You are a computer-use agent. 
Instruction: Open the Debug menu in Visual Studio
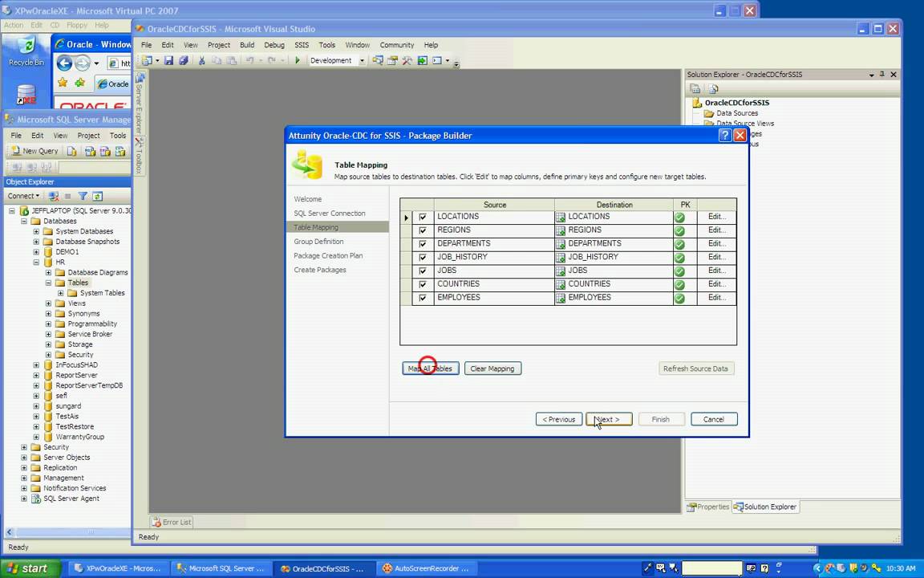tap(274, 45)
